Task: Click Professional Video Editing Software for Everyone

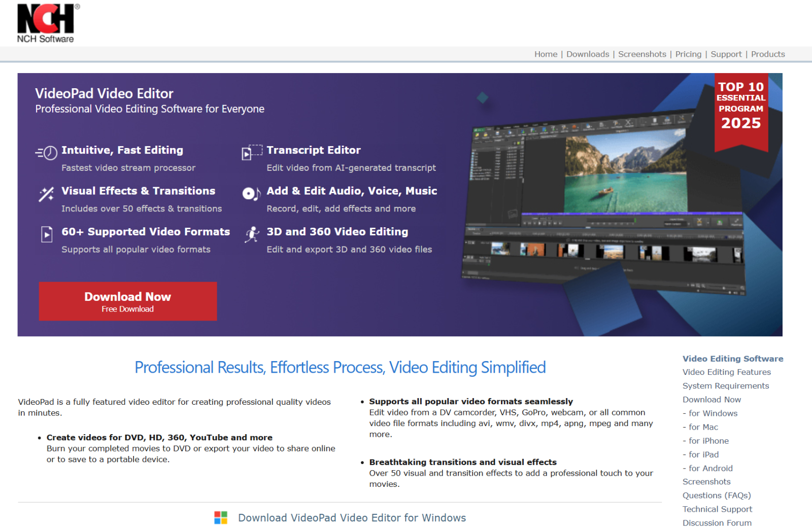Action: click(x=150, y=109)
